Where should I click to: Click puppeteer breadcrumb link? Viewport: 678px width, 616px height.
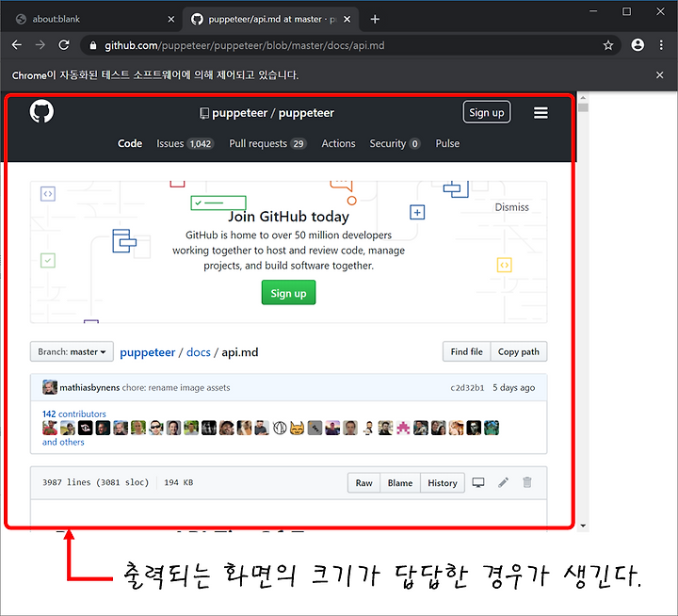pos(148,352)
